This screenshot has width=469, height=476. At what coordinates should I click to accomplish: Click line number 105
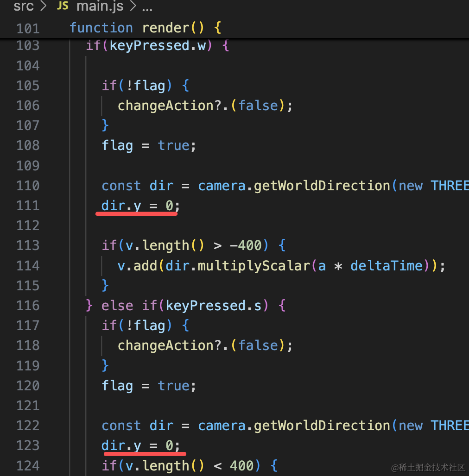click(x=28, y=86)
